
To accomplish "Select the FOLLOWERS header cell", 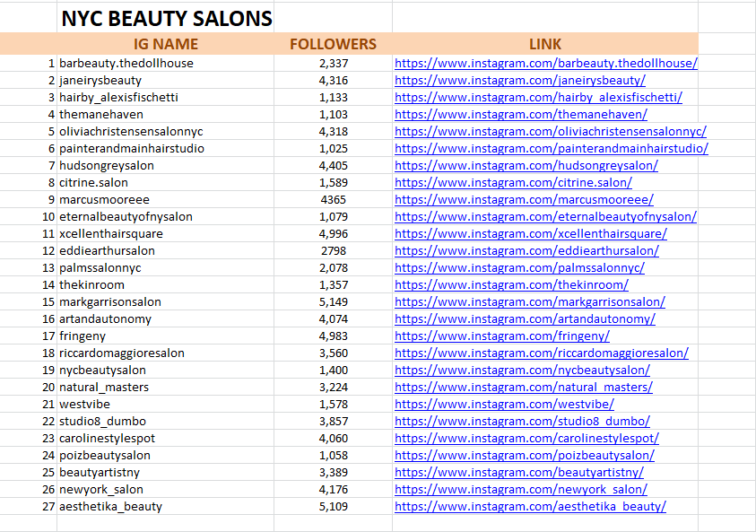I will [334, 44].
